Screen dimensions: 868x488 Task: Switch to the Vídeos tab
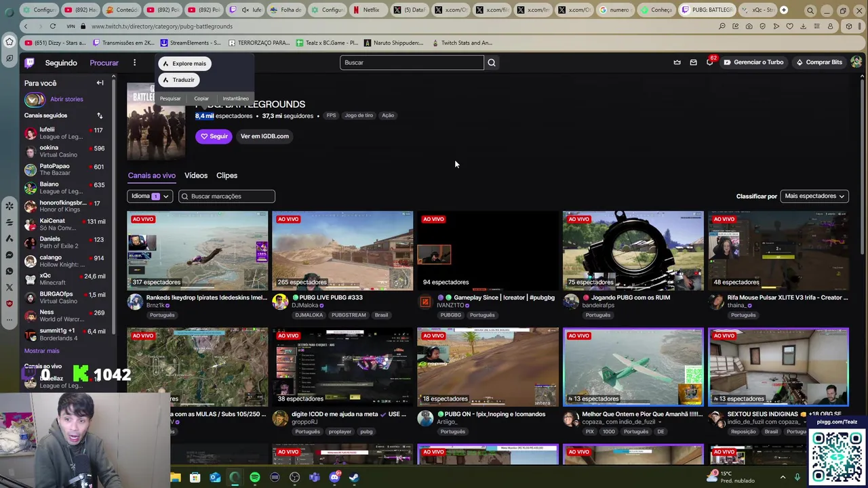click(x=196, y=176)
